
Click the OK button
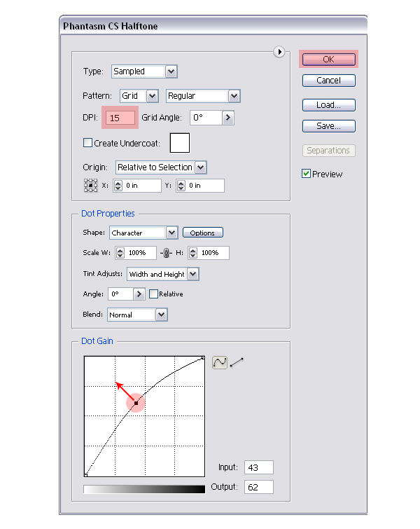(x=329, y=60)
